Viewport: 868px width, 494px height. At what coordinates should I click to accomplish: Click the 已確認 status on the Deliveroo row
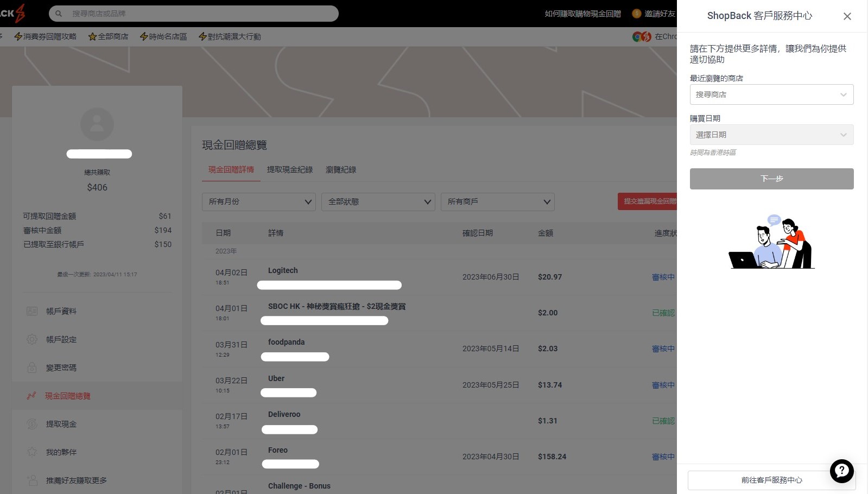pos(663,421)
